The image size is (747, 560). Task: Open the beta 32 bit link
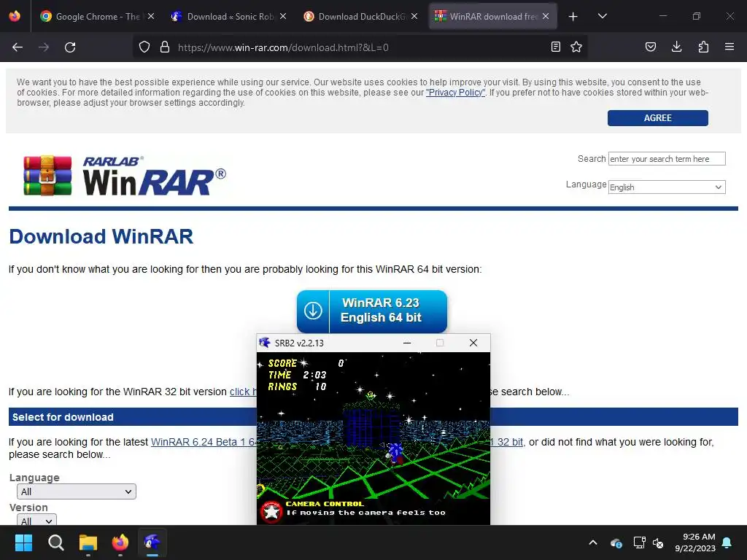click(507, 442)
